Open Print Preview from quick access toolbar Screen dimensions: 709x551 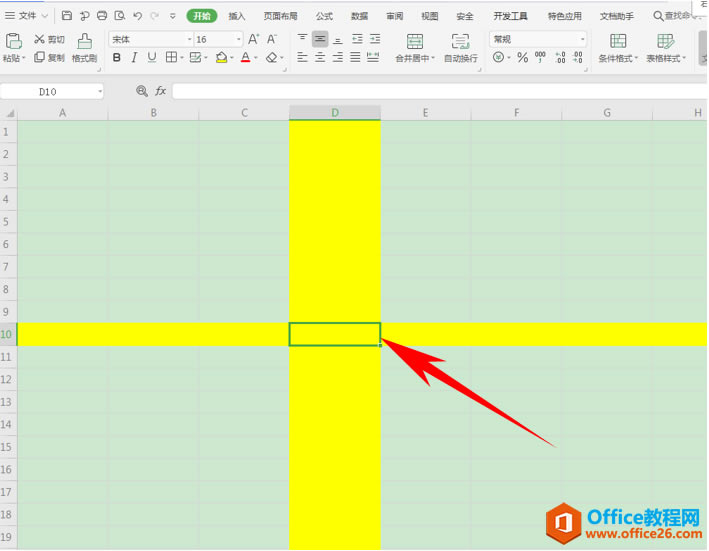click(120, 16)
